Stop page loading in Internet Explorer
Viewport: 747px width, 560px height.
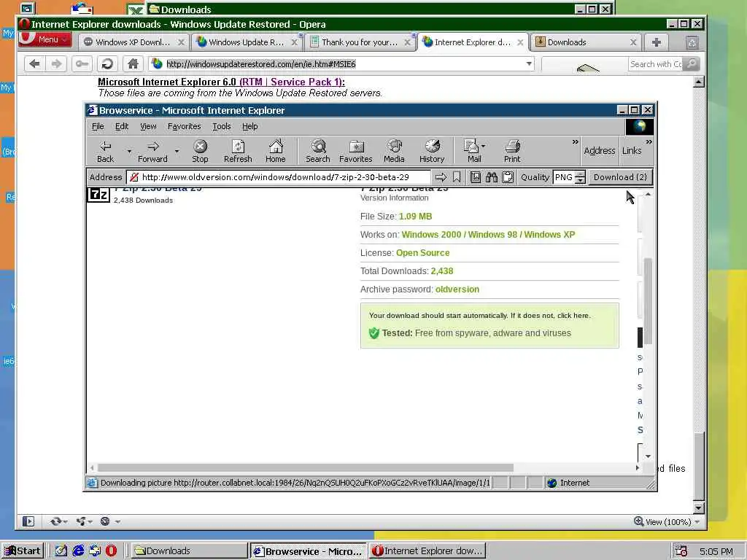200,152
